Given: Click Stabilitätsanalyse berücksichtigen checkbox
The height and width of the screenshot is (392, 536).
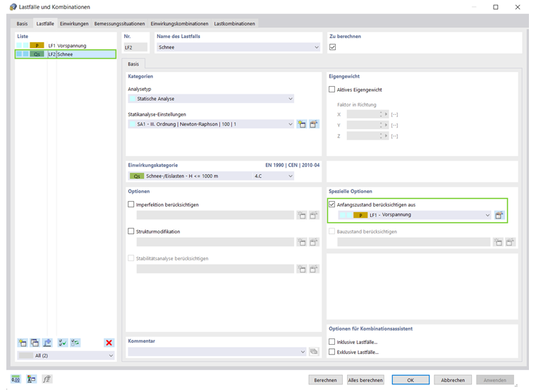Looking at the screenshot, I should pos(131,258).
